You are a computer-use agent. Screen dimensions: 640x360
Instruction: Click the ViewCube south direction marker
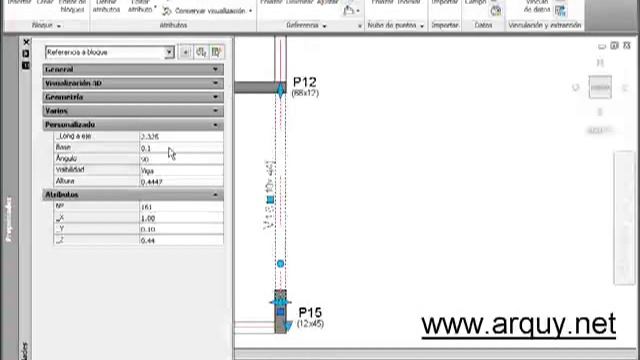pyautogui.click(x=600, y=112)
